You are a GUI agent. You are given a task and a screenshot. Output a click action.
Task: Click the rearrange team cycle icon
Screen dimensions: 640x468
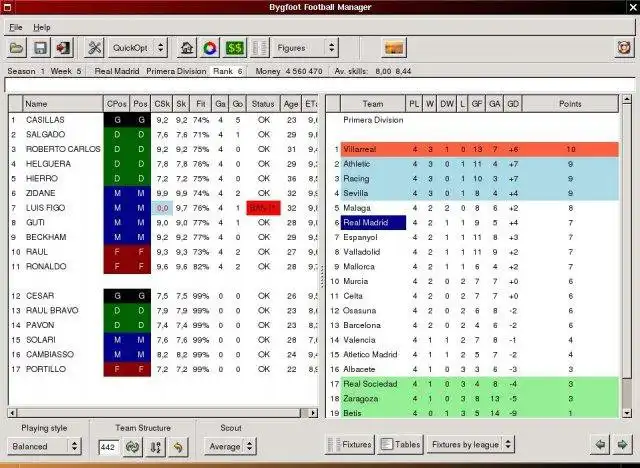click(132, 447)
